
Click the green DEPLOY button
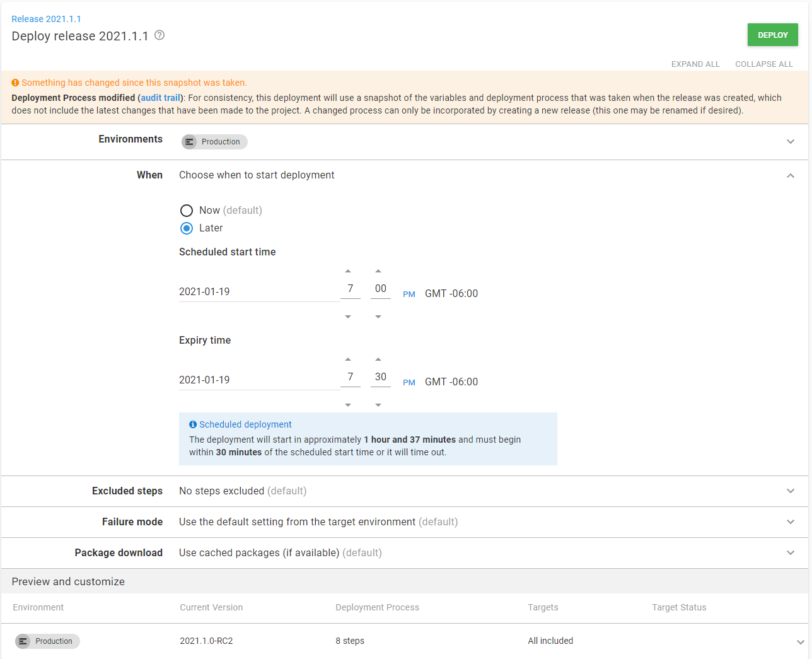(x=772, y=35)
